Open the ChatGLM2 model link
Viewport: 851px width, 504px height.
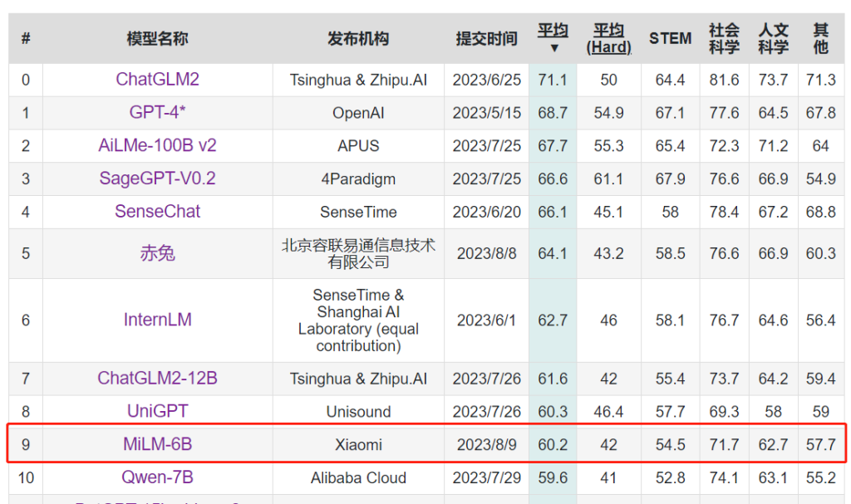click(157, 80)
